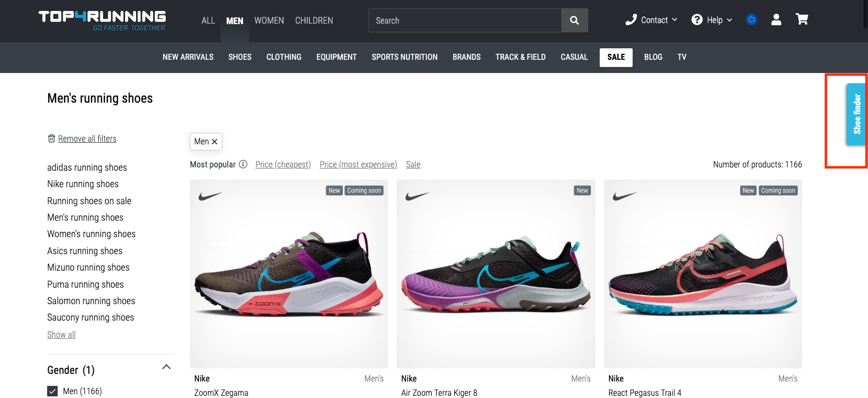Sort by Price (cheapest)
Viewport: 868px width, 398px height.
point(283,165)
